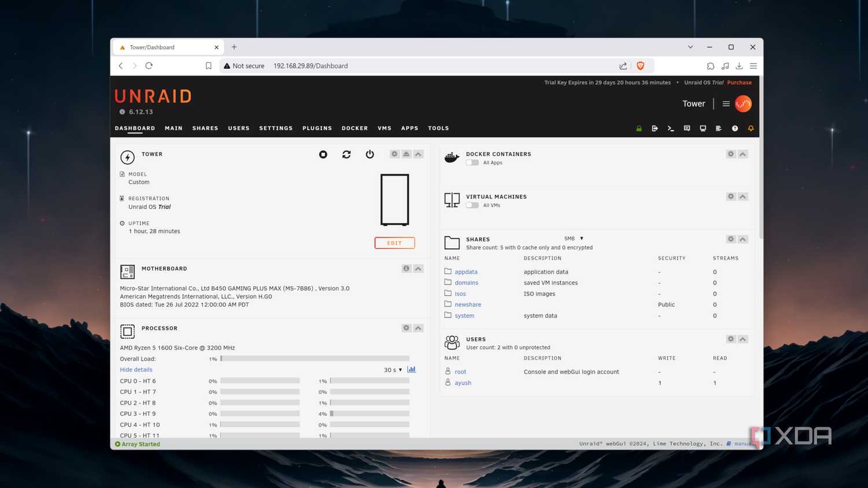This screenshot has width=868, height=488.
Task: Open the hamburger menu next to Tower
Action: (726, 104)
